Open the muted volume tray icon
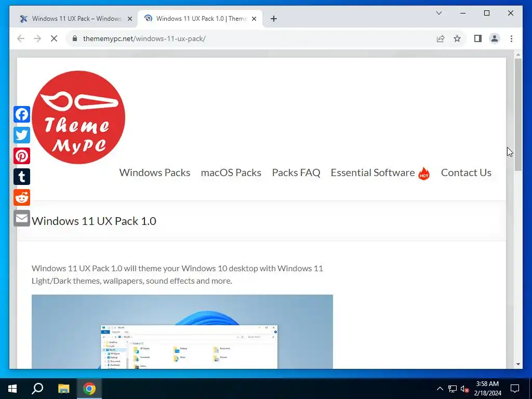 (464, 389)
